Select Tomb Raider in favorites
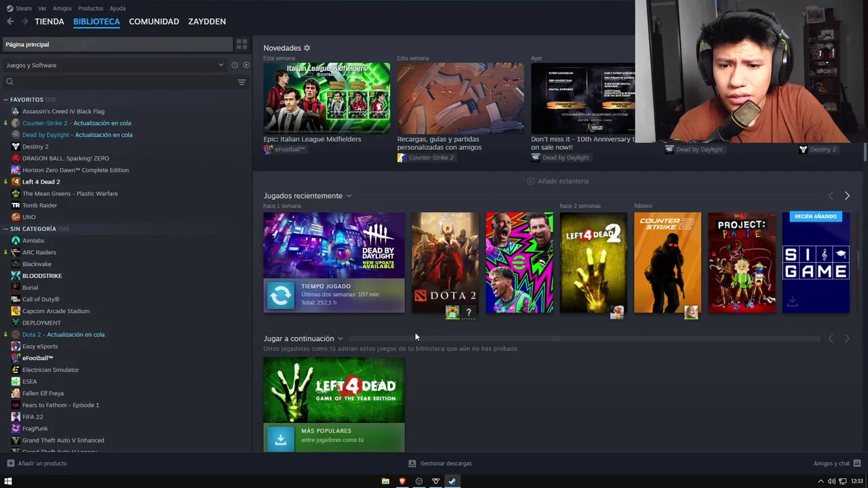 39,205
